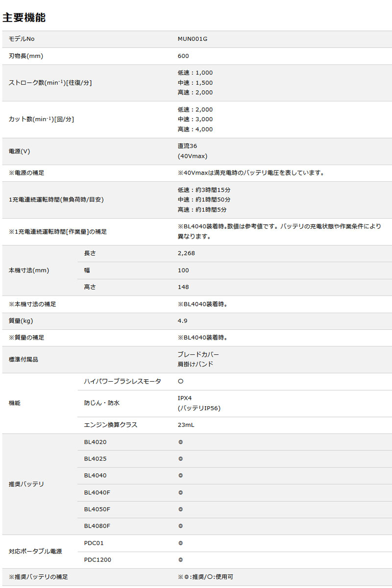Screen dimensions: 392x588
Task: Select the "推奨バッテリ" section label
Action: pyautogui.click(x=26, y=484)
